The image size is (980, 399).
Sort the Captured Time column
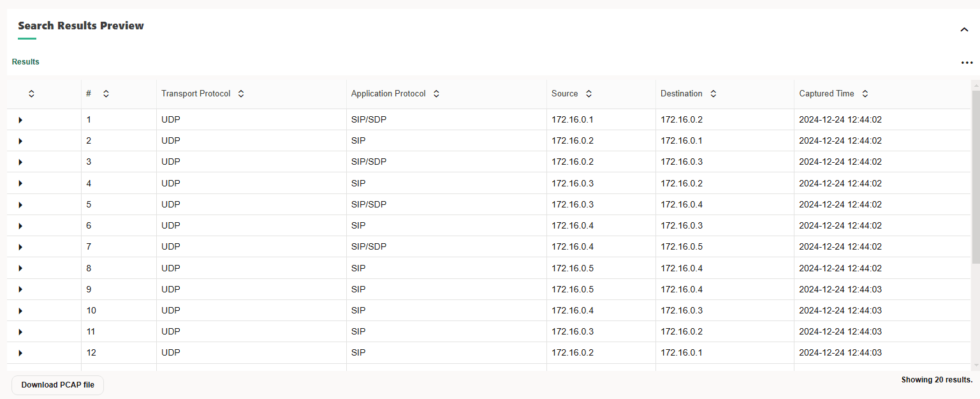865,93
